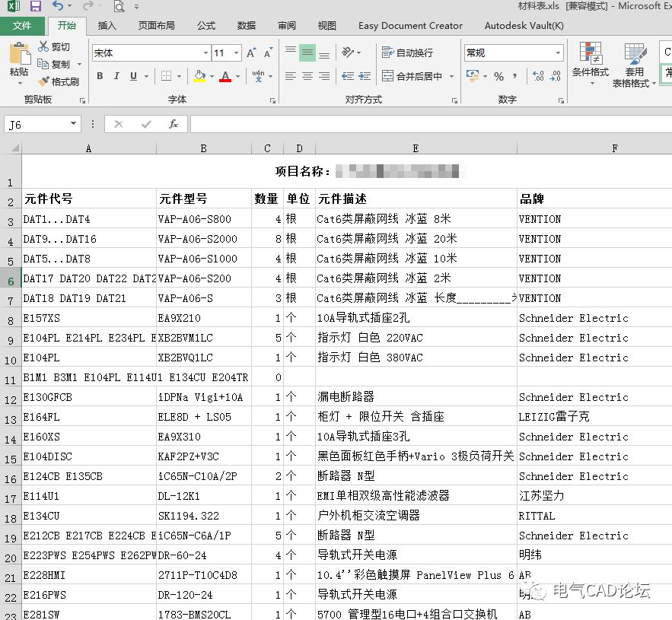Open Conditional Formatting (条件格式) menu
Screen dimensions: 672x620
(x=590, y=62)
